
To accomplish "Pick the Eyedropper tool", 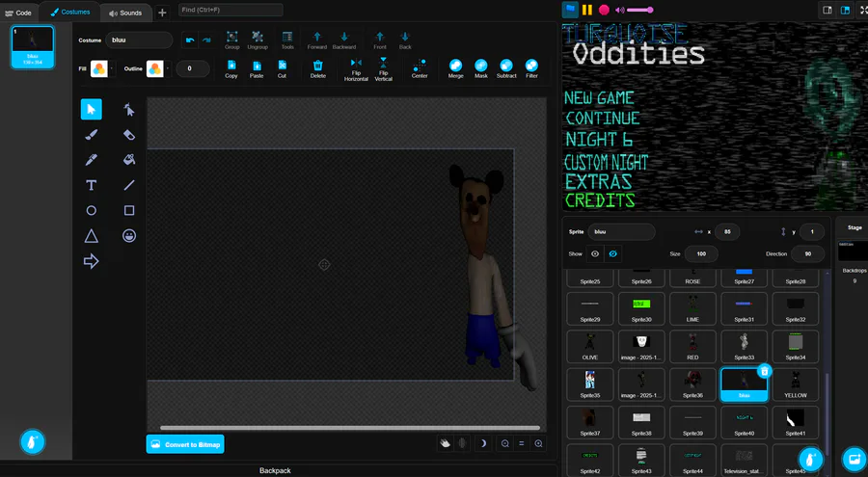I will coord(92,160).
